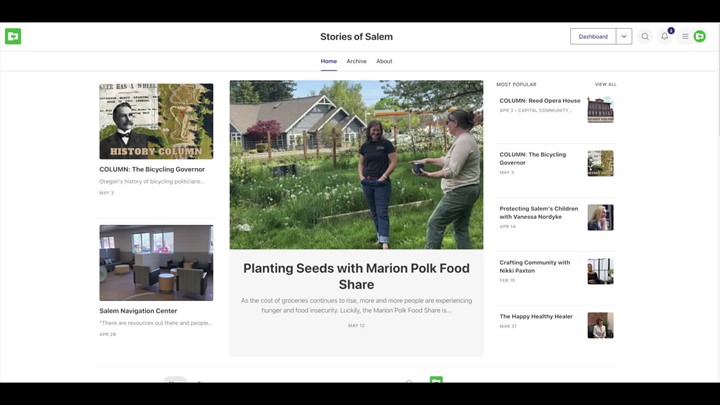Click the Nikki Paxton story thumbnail

point(600,271)
